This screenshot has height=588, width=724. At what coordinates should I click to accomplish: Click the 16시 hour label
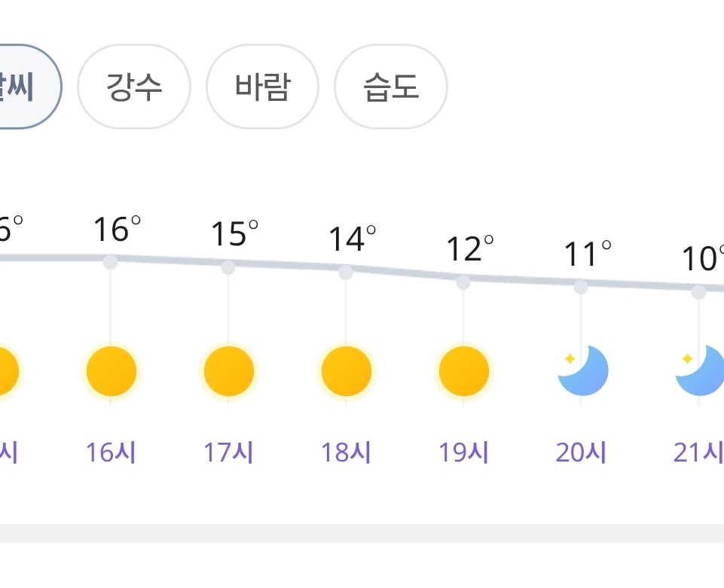[111, 453]
